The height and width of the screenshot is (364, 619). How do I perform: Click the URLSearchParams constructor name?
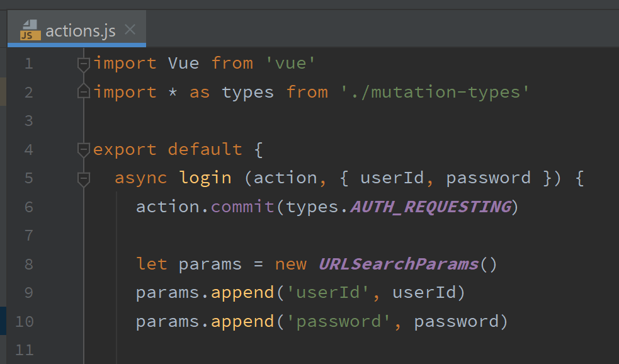[399, 264]
